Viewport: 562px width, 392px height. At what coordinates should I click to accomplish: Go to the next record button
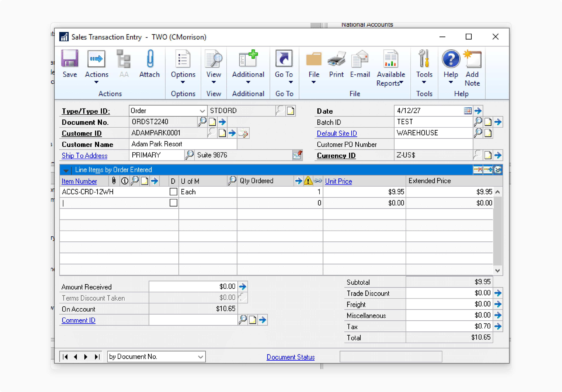click(x=86, y=357)
